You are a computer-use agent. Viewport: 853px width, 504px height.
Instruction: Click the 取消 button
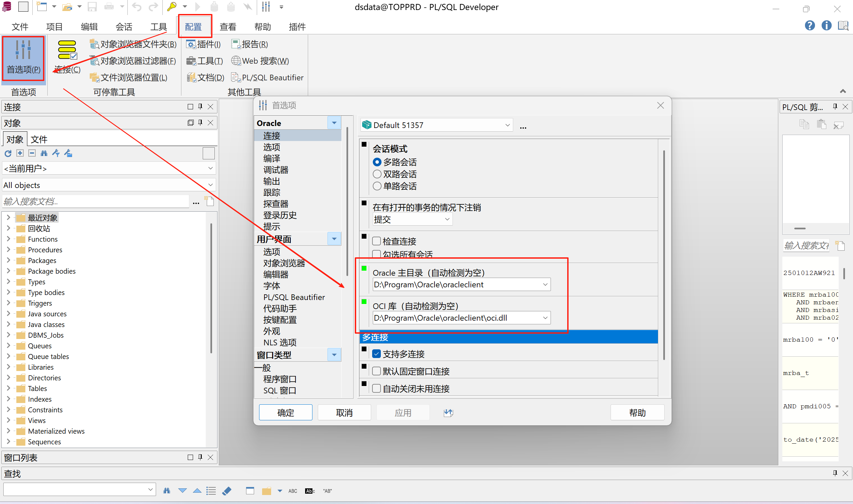coord(344,413)
